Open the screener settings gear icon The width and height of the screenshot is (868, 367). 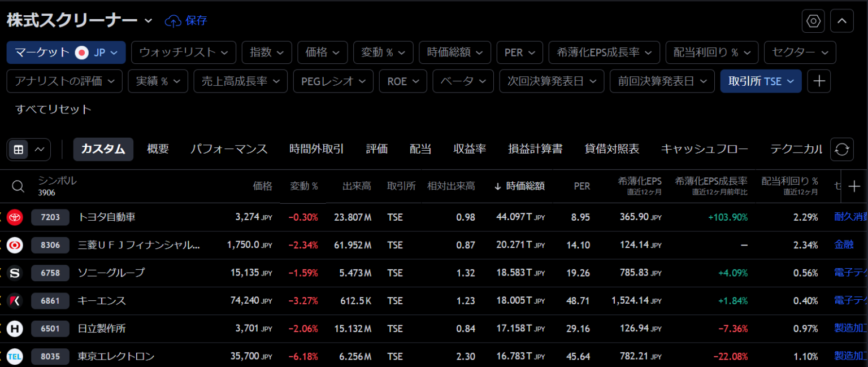tap(813, 20)
